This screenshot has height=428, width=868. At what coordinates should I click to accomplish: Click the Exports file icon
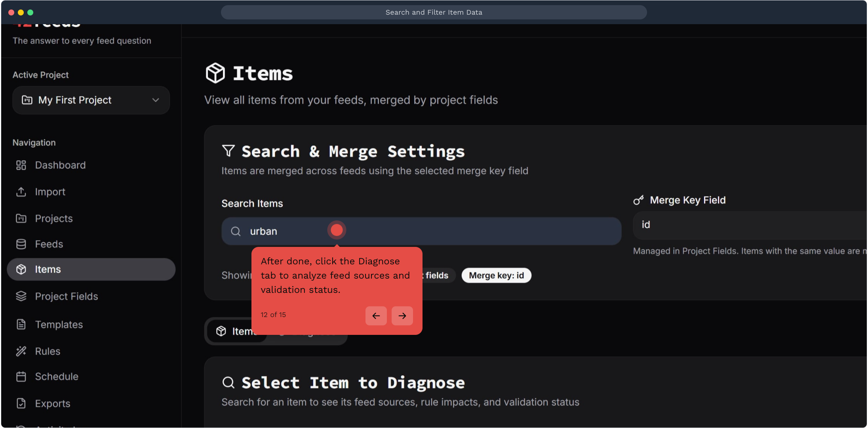(x=21, y=403)
